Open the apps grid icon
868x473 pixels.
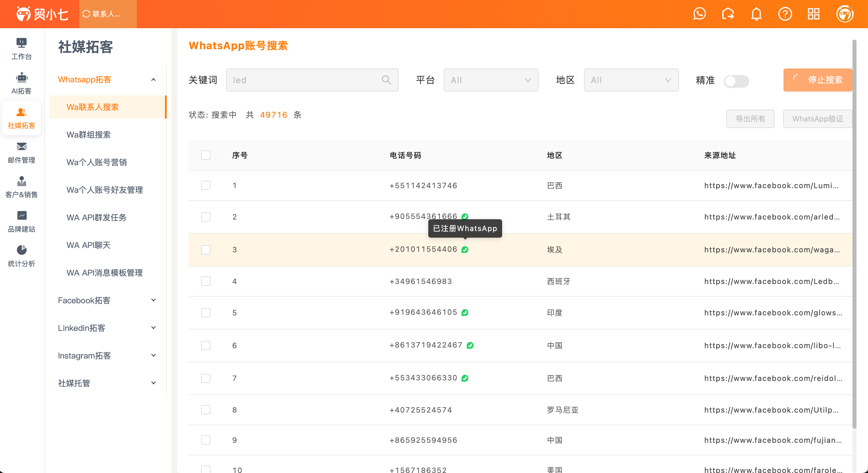click(x=813, y=14)
